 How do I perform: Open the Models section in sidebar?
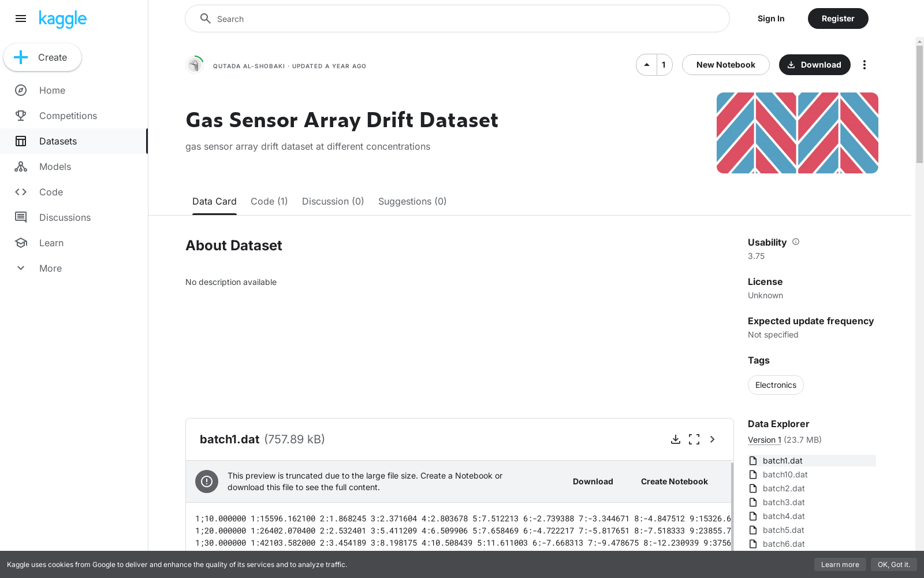(21, 166)
